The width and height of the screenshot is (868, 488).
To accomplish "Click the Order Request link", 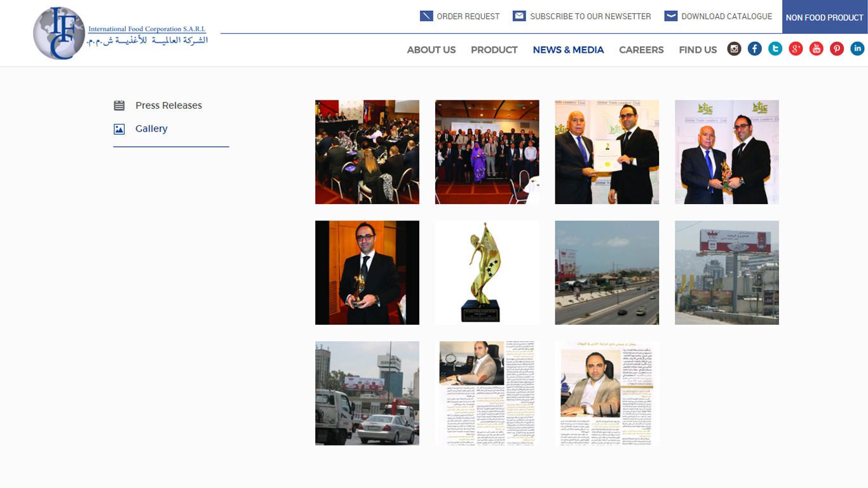I will point(460,17).
